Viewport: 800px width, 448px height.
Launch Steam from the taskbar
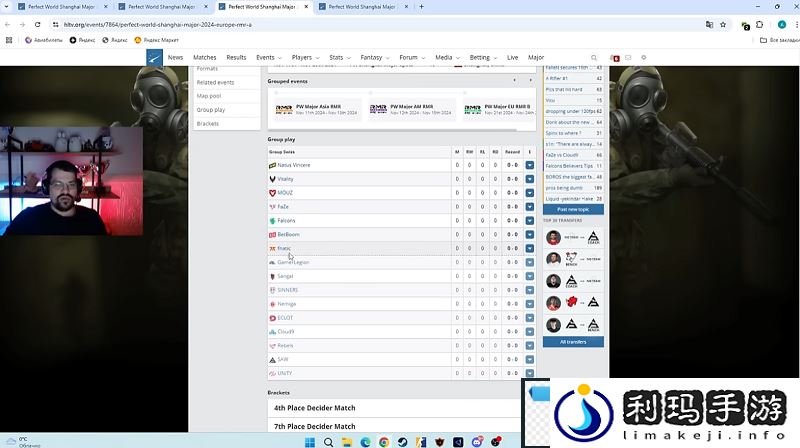(400, 441)
